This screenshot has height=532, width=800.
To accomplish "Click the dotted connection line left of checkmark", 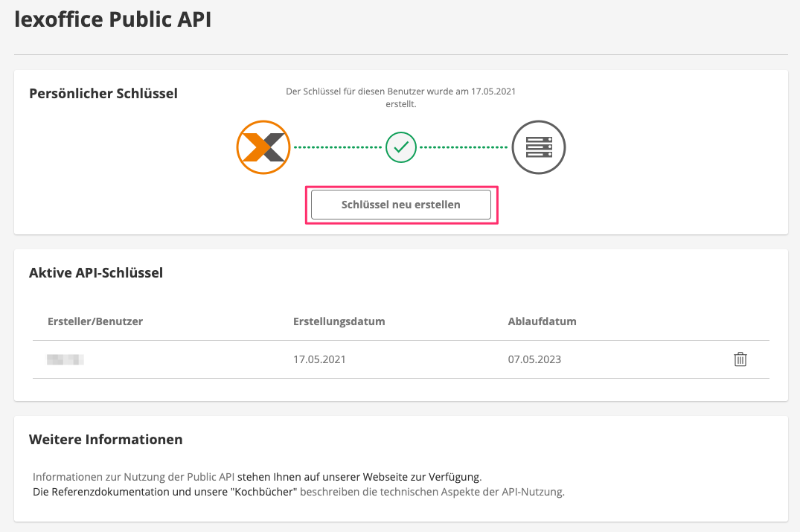I will 335,147.
